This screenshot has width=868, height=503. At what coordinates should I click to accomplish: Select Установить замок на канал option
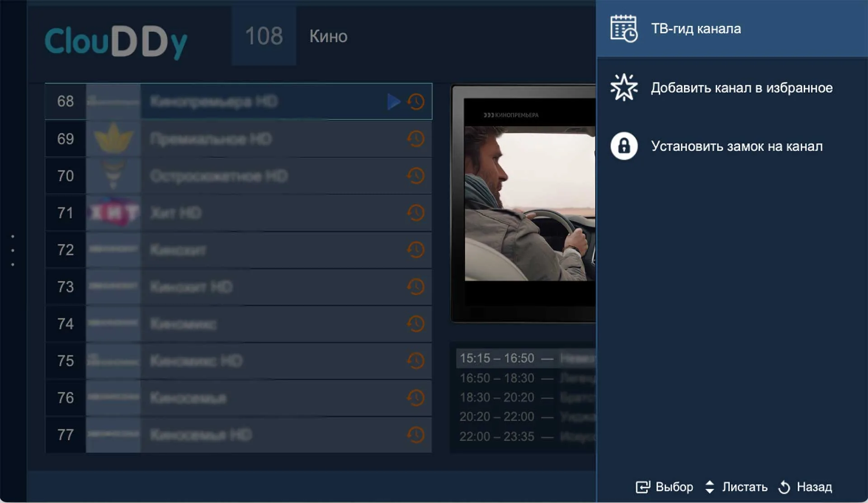click(x=736, y=146)
